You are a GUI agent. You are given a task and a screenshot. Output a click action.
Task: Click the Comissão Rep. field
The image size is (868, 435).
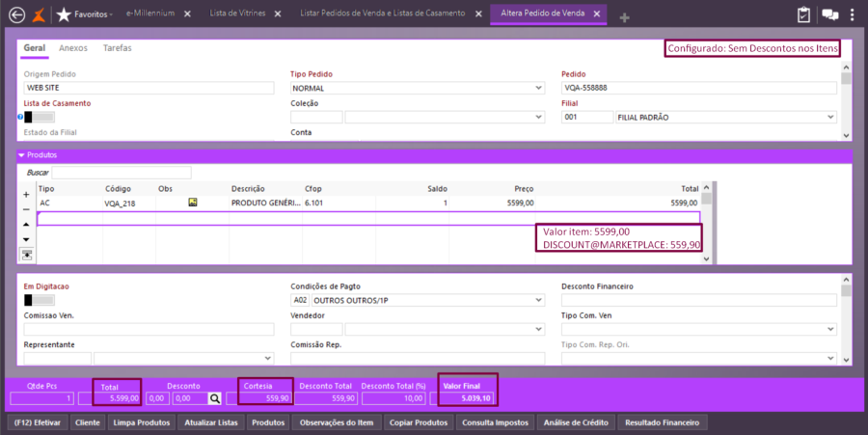point(418,358)
